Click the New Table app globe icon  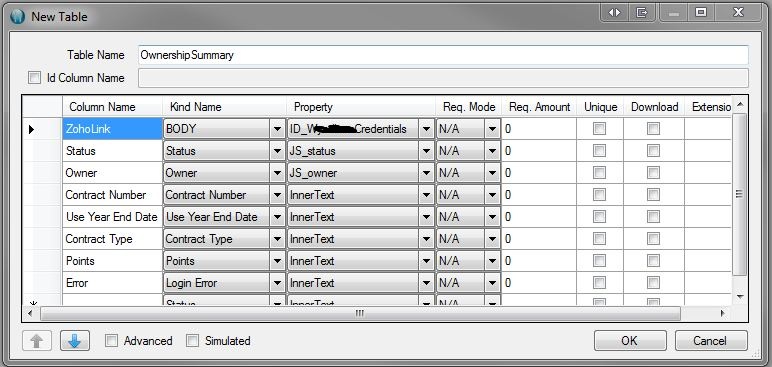coord(18,16)
